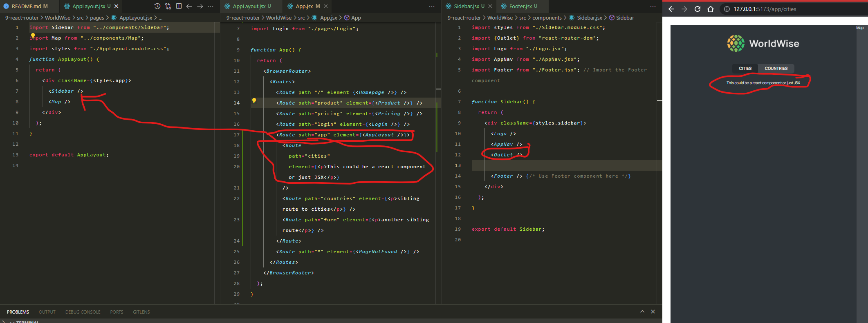
Task: Select the Sidebar.jsx tab
Action: coord(469,6)
